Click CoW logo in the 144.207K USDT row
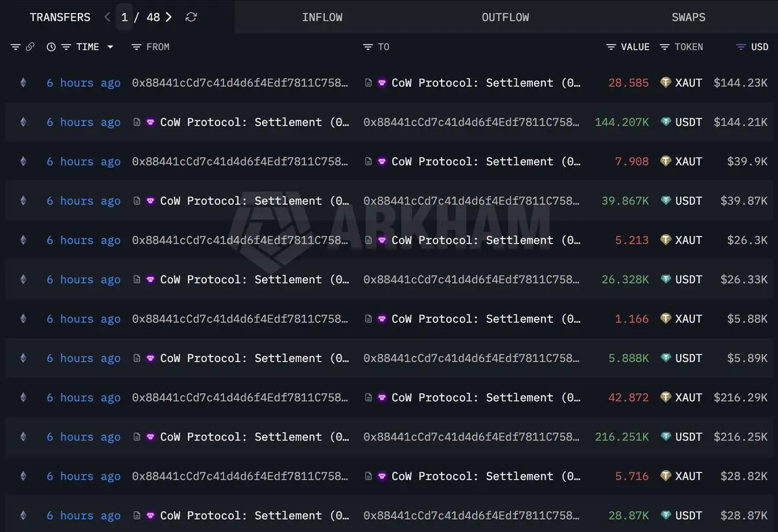 150,122
